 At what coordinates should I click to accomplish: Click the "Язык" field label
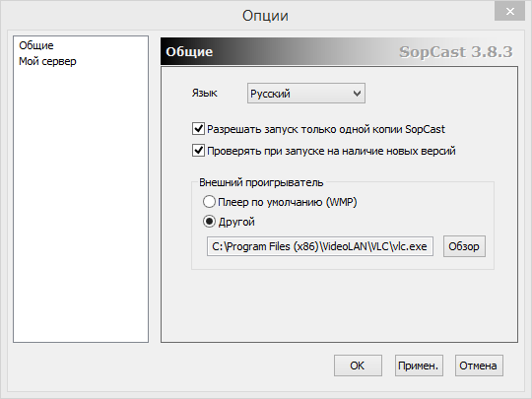click(204, 93)
